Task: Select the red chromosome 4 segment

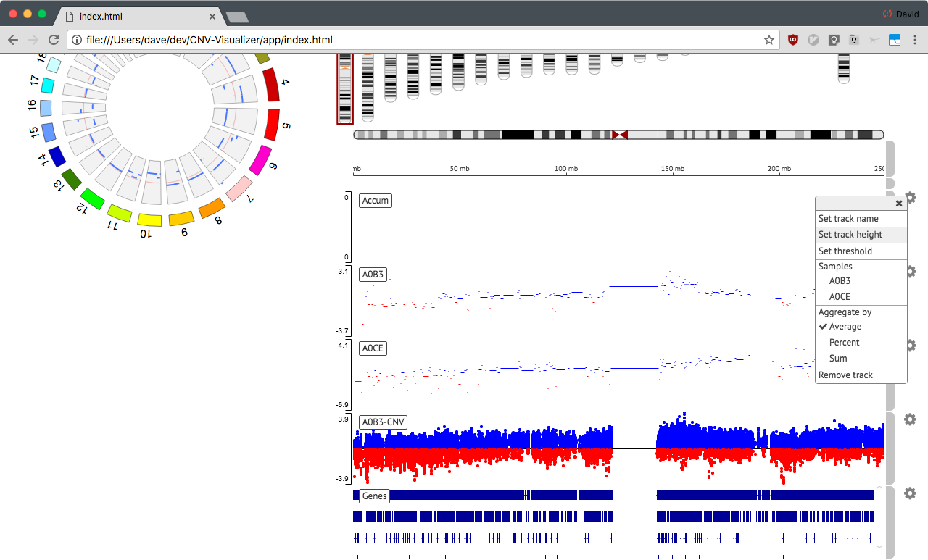Action: [x=271, y=85]
